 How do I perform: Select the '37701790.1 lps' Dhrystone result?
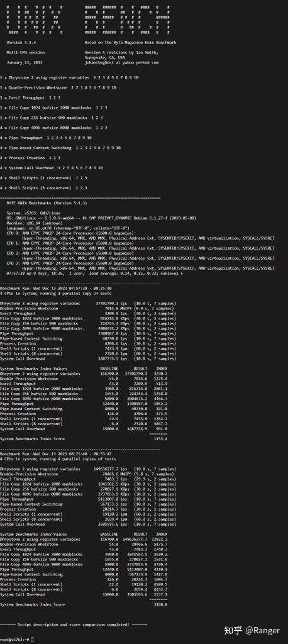point(112,303)
